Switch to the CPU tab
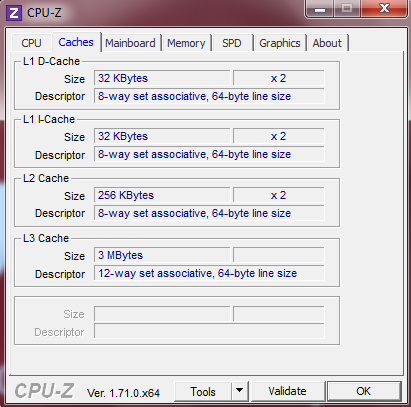The height and width of the screenshot is (407, 411). 31,43
